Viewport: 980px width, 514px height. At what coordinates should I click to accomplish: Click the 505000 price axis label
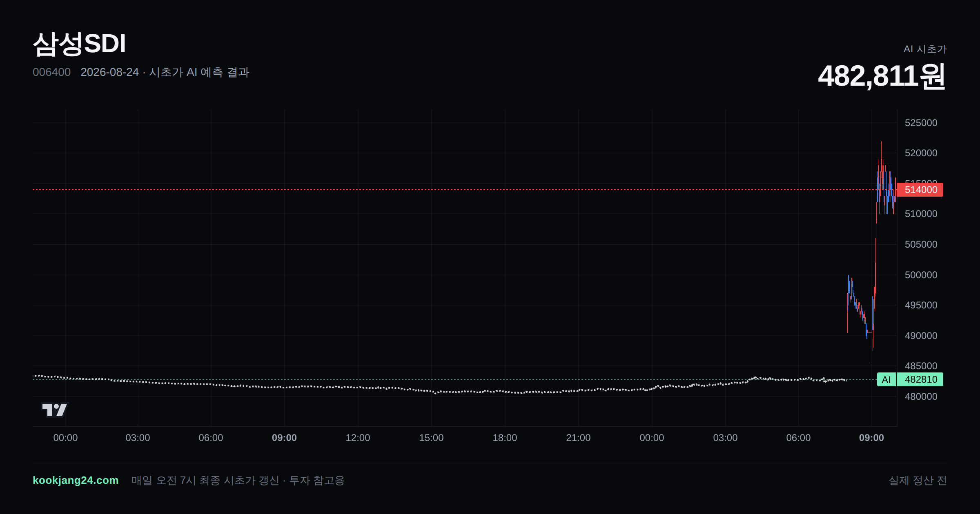[x=921, y=244]
